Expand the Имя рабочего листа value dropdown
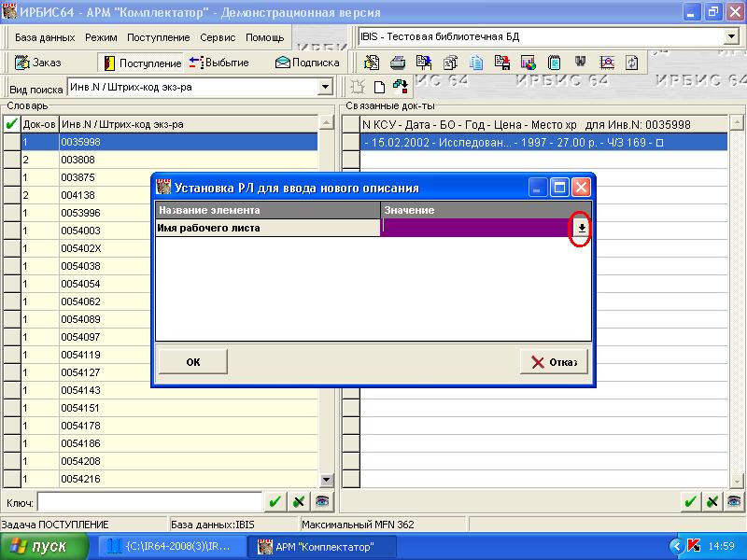Image resolution: width=747 pixels, height=560 pixels. click(581, 228)
